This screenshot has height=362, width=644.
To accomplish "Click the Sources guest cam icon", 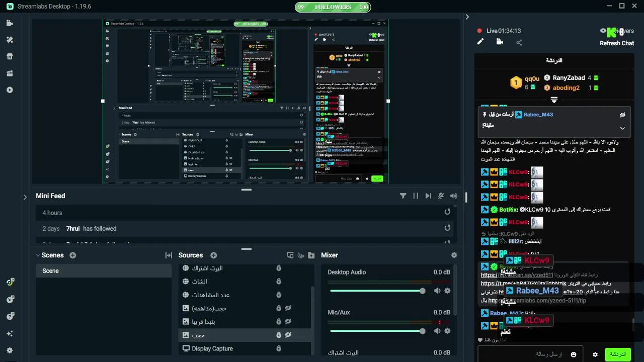I will (x=301, y=255).
